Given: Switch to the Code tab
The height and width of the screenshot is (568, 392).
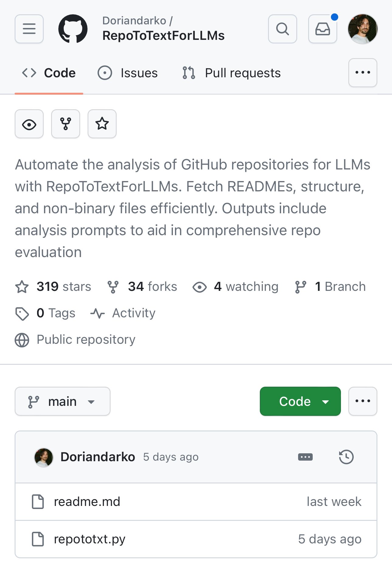Looking at the screenshot, I should tap(49, 73).
